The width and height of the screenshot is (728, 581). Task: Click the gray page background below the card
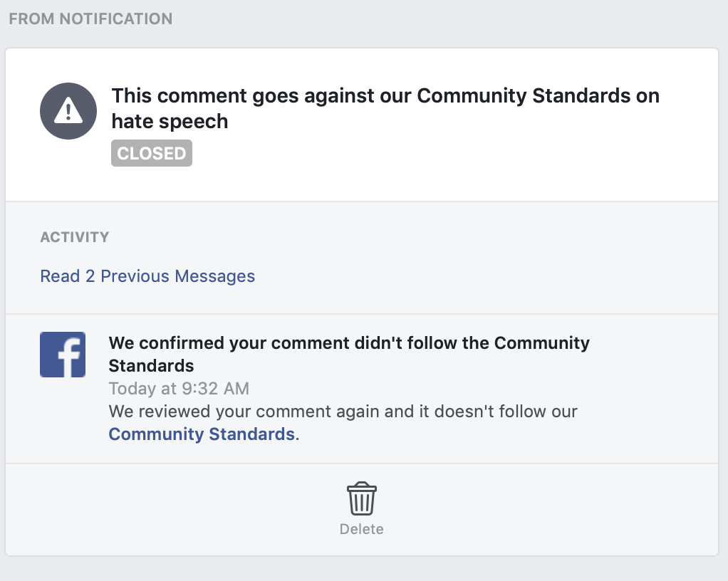pyautogui.click(x=363, y=569)
